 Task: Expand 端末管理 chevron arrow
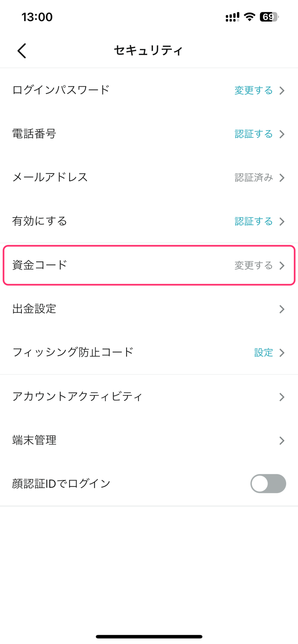(282, 440)
